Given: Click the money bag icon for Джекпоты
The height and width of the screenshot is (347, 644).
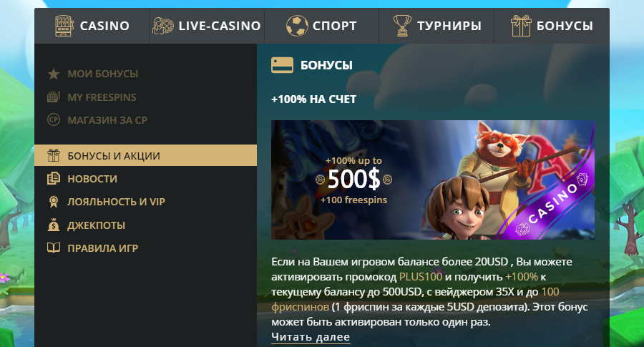Looking at the screenshot, I should coord(54,225).
